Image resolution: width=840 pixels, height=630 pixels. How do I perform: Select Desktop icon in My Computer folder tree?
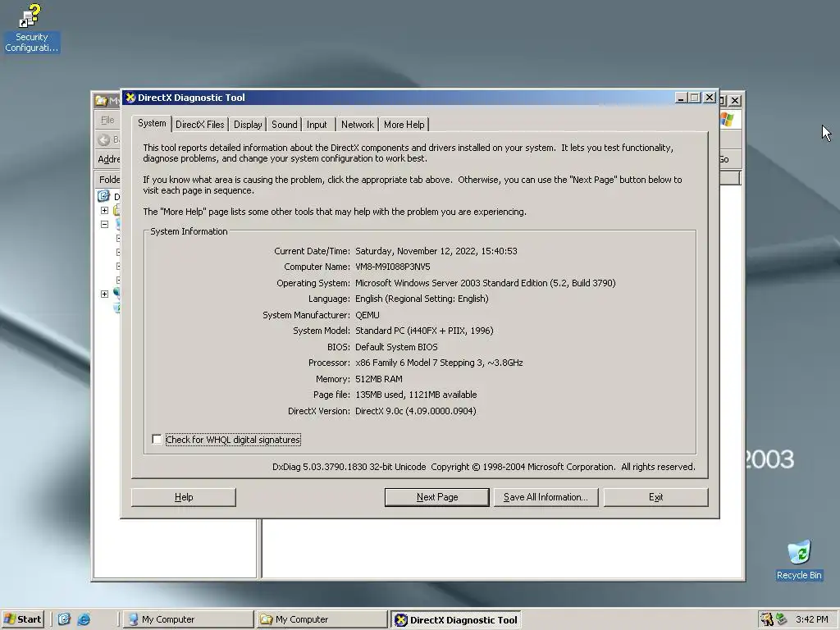coord(104,196)
